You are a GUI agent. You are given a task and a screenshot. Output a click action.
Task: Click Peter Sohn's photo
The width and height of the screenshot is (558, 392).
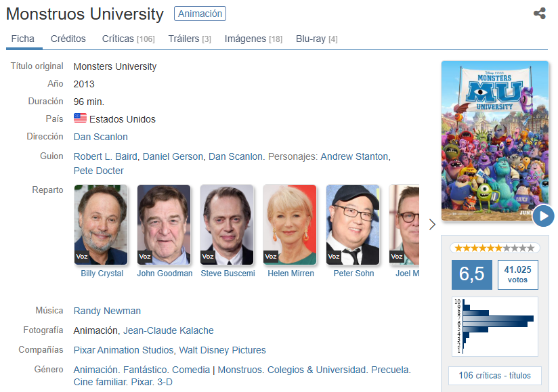pyautogui.click(x=353, y=225)
